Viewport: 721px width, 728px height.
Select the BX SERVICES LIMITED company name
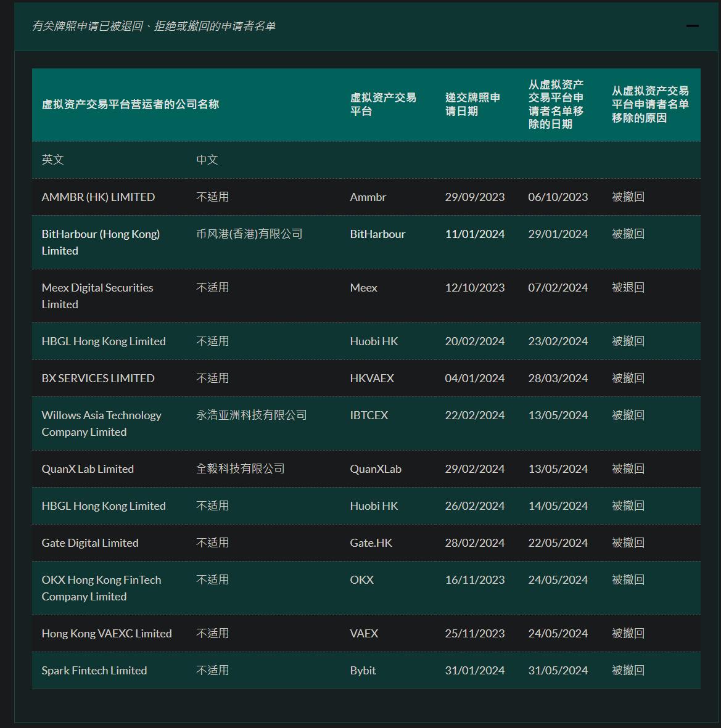[98, 378]
